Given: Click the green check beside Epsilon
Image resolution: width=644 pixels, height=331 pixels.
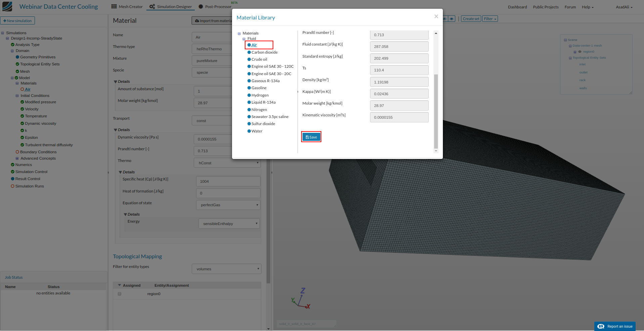Looking at the screenshot, I should (22, 137).
